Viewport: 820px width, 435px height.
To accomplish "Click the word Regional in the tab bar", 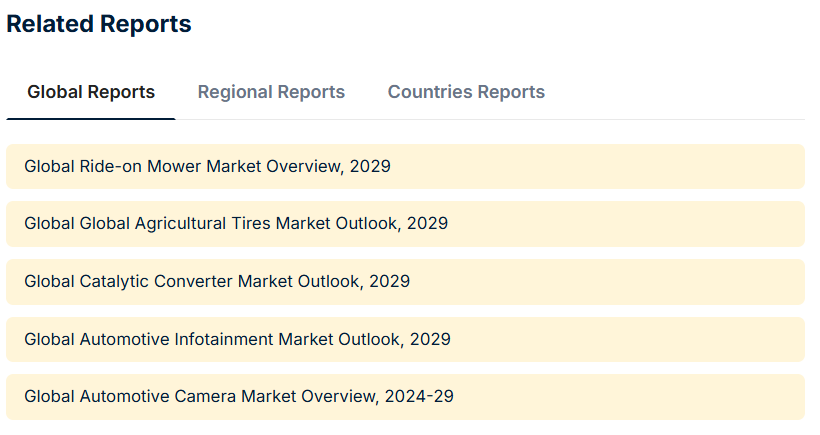I will pos(235,92).
